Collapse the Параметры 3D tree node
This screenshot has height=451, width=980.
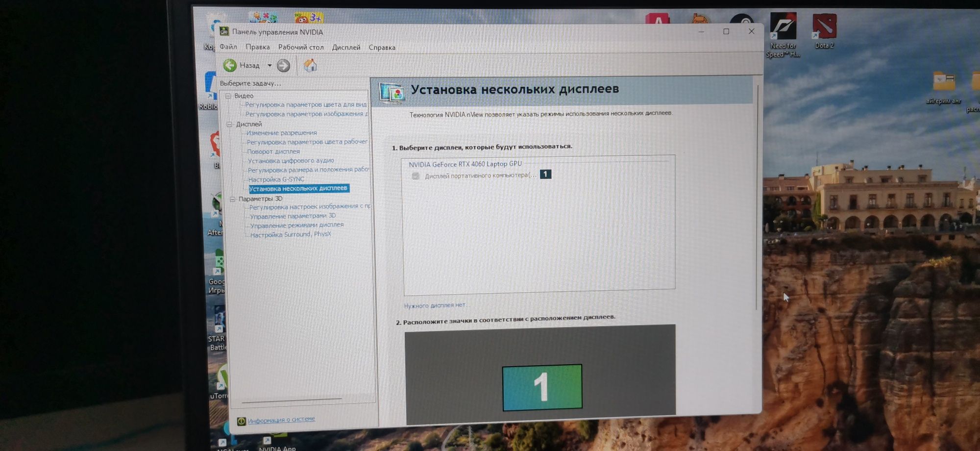[233, 199]
